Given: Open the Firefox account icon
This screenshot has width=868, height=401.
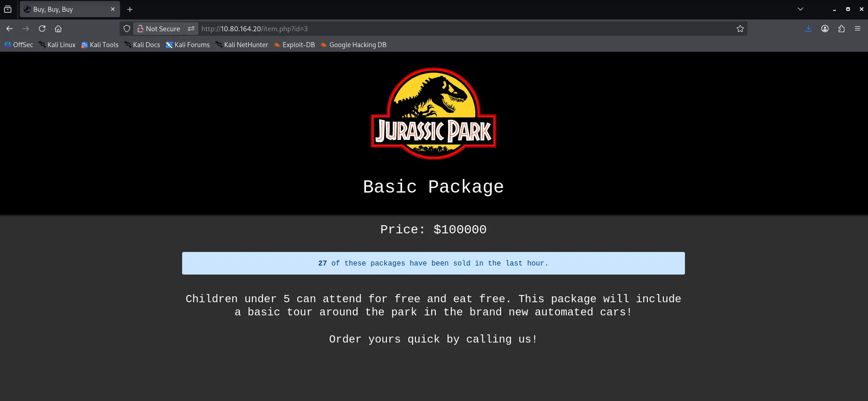Looking at the screenshot, I should [x=825, y=29].
